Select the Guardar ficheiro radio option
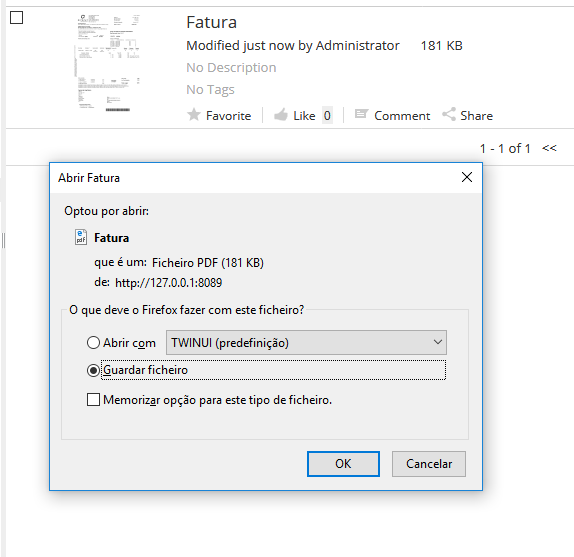Viewport: 574px width, 557px height. click(93, 370)
